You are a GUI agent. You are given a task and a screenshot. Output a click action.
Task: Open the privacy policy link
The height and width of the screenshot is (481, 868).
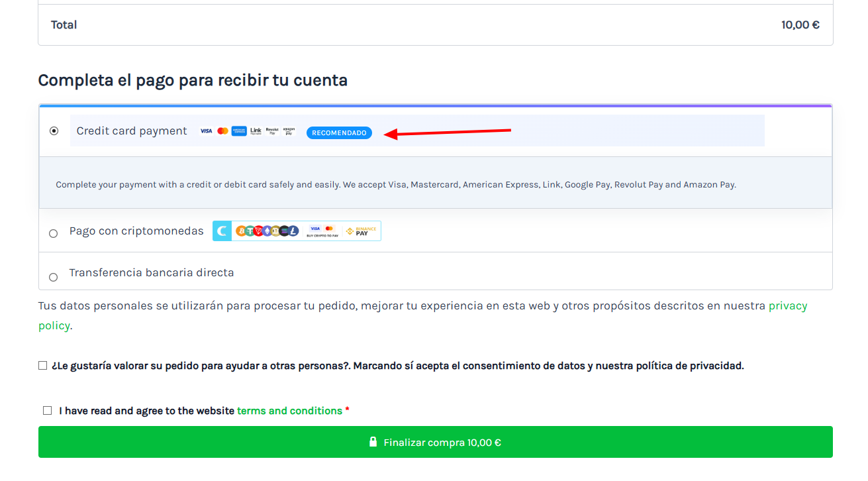pos(787,306)
